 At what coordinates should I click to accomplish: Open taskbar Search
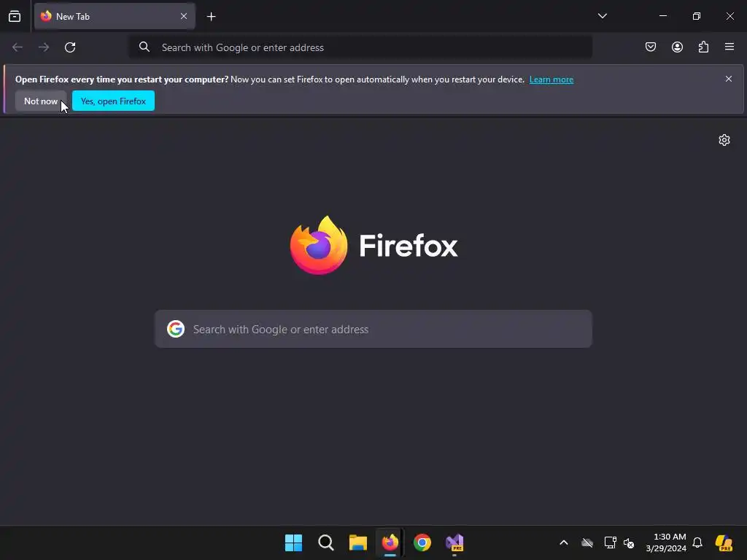[326, 542]
